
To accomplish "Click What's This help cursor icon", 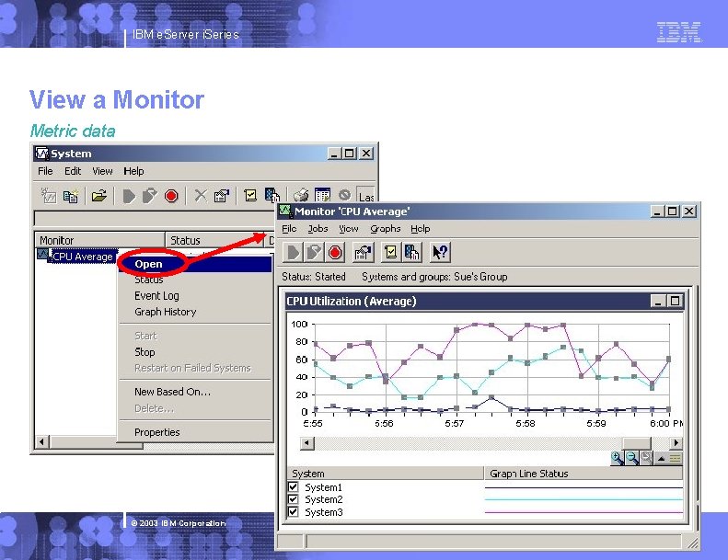I will click(440, 252).
